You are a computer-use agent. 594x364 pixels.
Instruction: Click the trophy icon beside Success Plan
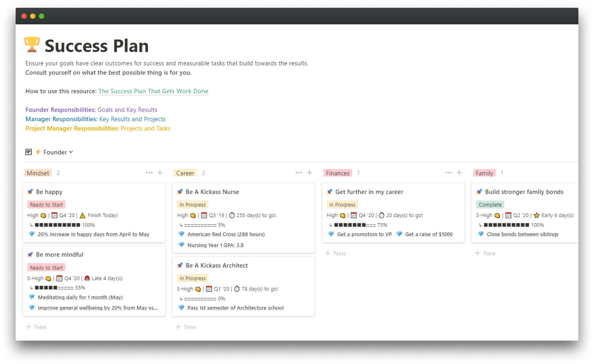click(32, 44)
